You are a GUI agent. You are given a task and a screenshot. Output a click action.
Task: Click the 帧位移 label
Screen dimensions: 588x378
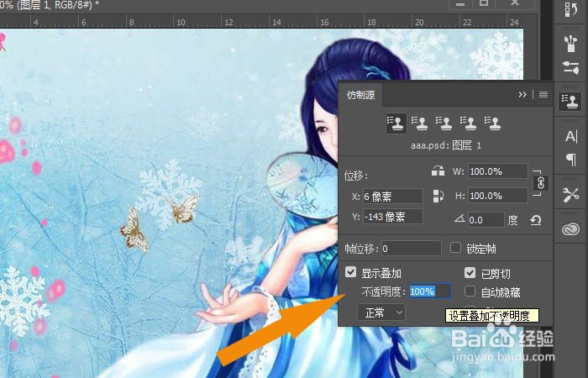tap(361, 249)
